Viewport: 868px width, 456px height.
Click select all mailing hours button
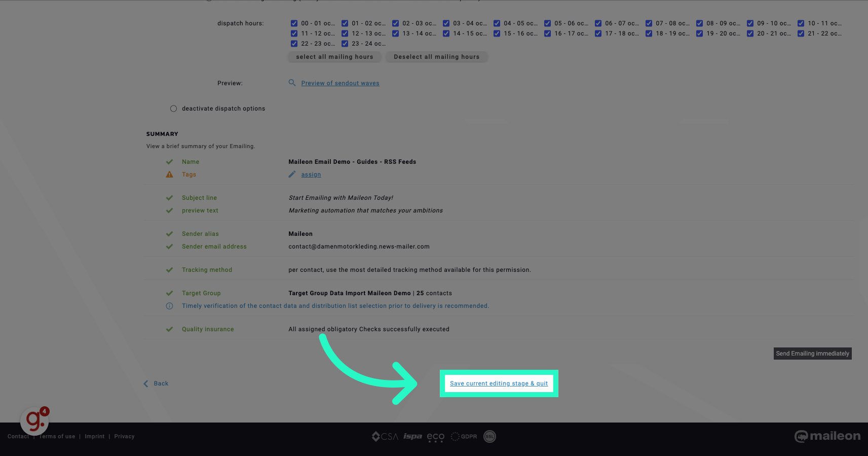(x=334, y=57)
